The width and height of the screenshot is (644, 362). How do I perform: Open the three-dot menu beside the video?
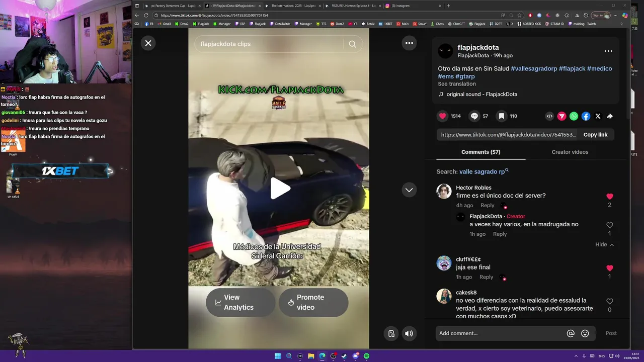point(409,43)
